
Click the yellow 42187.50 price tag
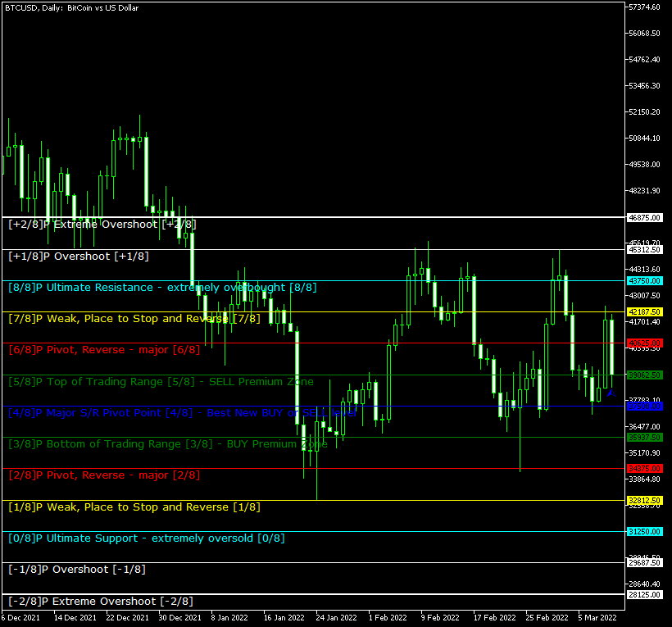coord(643,312)
